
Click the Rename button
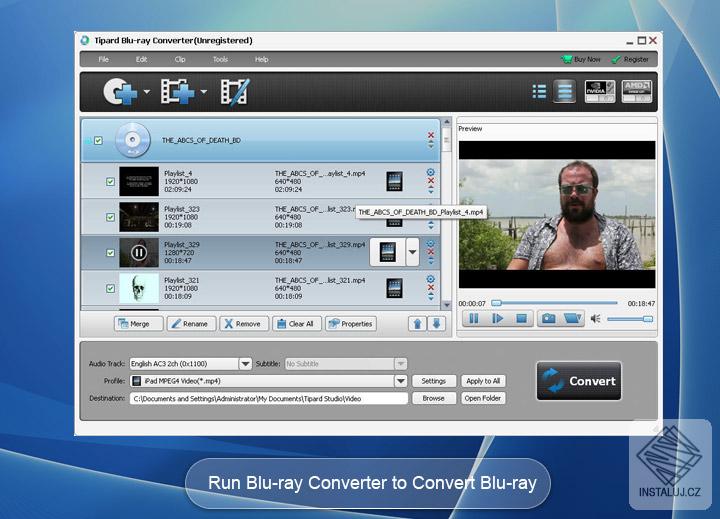191,324
